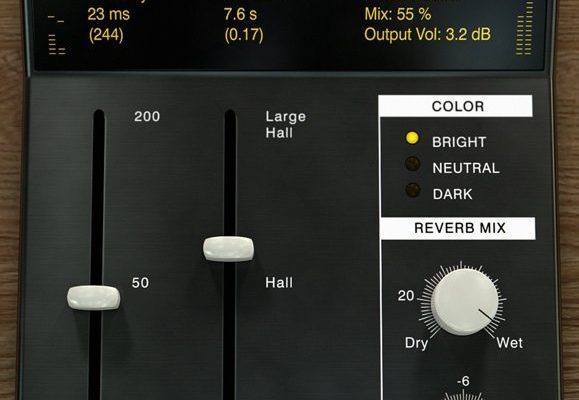Click the 200 mark on the pre-delay slider
This screenshot has width=579, height=400.
[x=147, y=117]
